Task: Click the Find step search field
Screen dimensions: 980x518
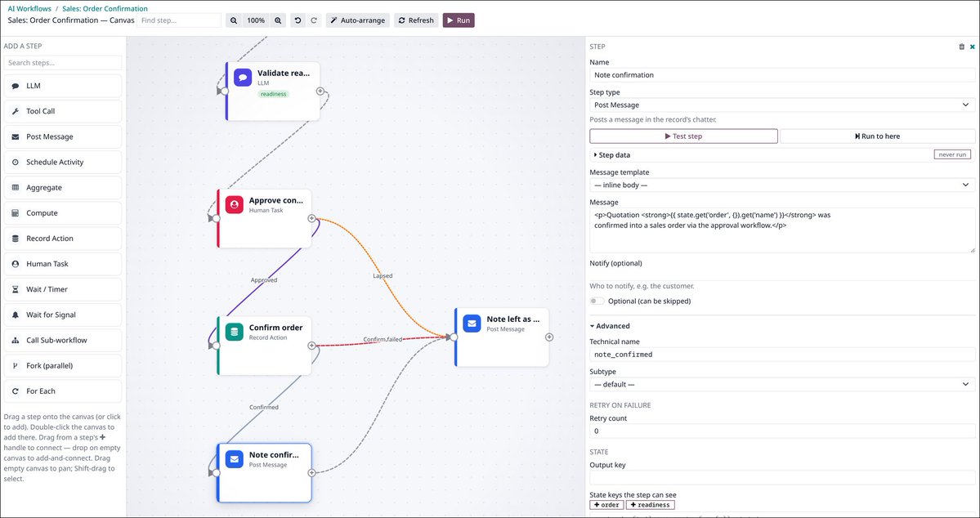Action: pos(179,20)
